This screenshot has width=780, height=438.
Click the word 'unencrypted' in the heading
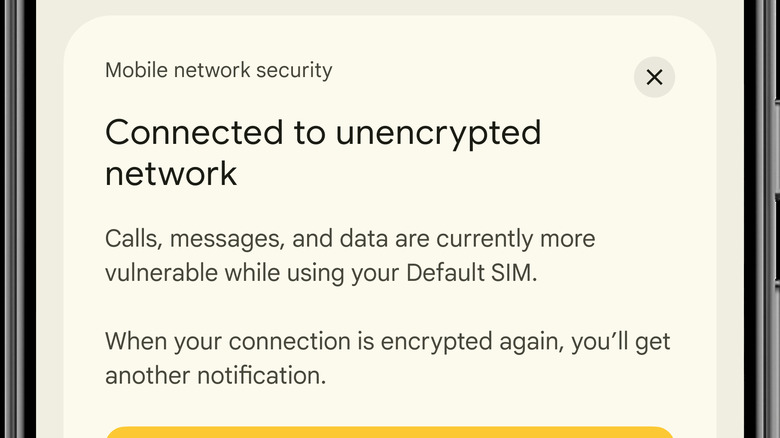click(x=434, y=132)
